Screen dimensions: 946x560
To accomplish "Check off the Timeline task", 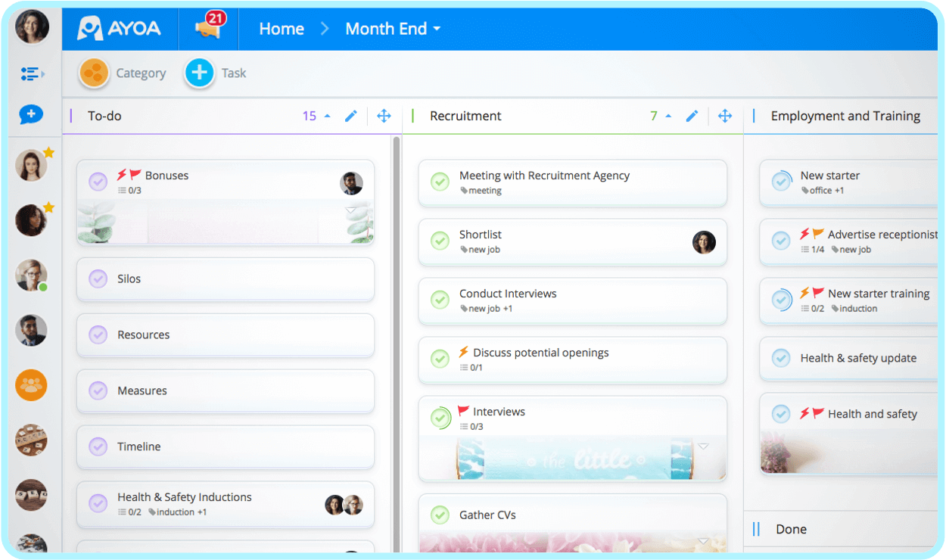I will point(98,446).
